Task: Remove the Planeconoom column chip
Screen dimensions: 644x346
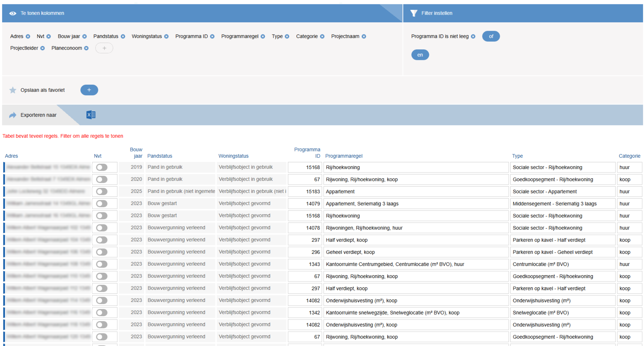Action: (87, 48)
